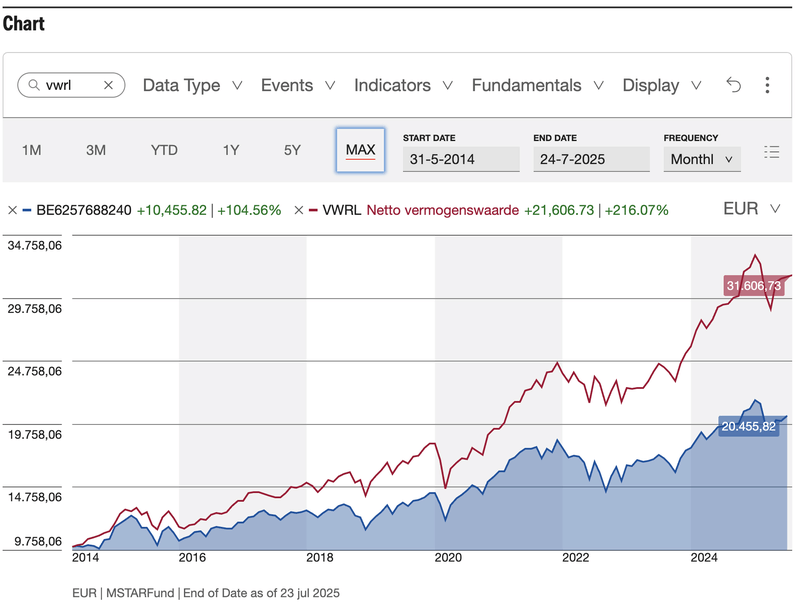Click the undo arrow icon

coord(733,86)
